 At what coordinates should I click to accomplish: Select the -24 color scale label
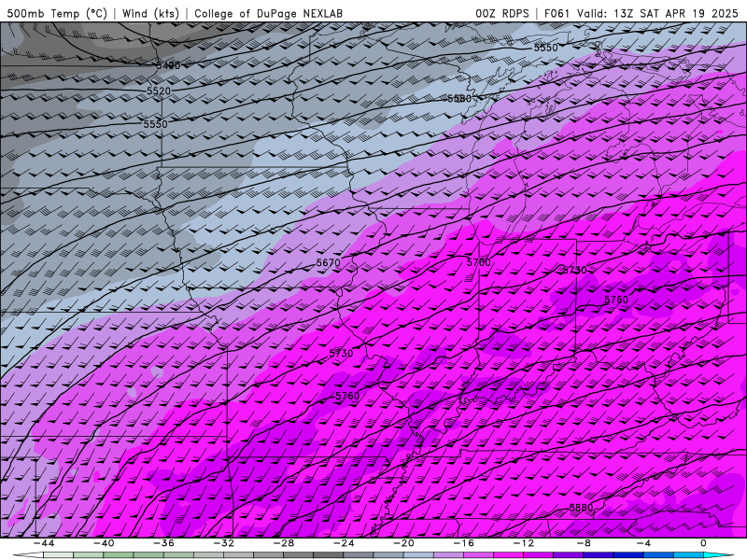[x=344, y=543]
